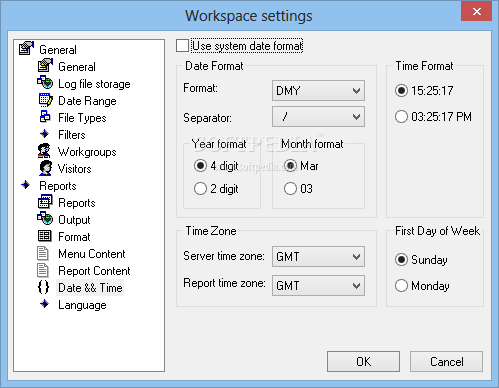Go to the Workgroups settings page
The height and width of the screenshot is (388, 499).
coord(87,152)
